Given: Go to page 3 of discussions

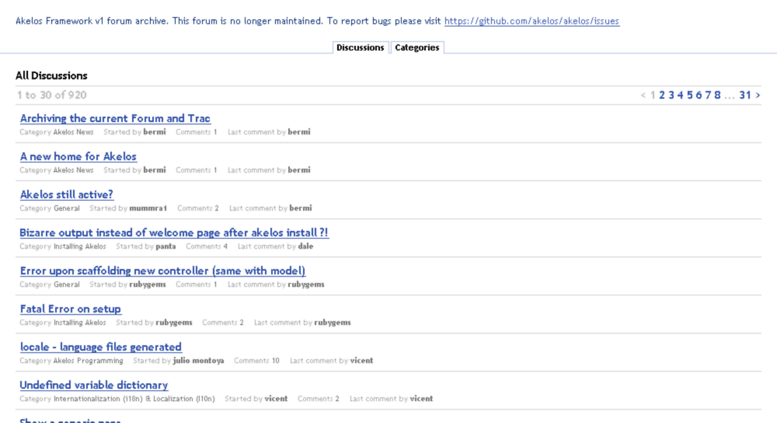Looking at the screenshot, I should pyautogui.click(x=671, y=95).
